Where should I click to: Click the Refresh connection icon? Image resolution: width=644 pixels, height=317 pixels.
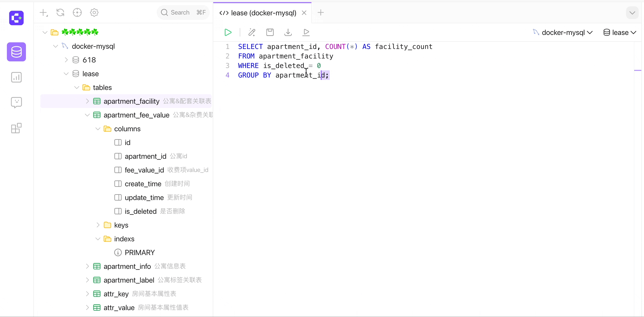pyautogui.click(x=60, y=12)
